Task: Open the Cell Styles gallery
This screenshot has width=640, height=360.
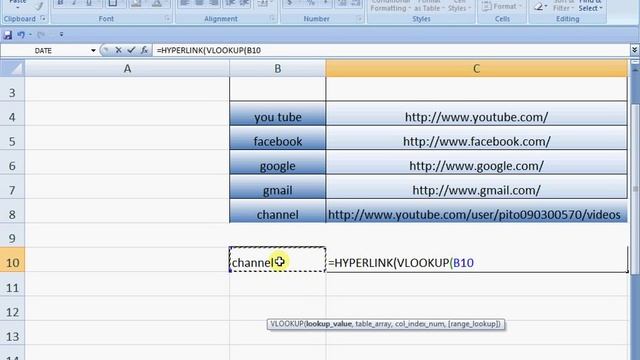Action: pyautogui.click(x=459, y=5)
